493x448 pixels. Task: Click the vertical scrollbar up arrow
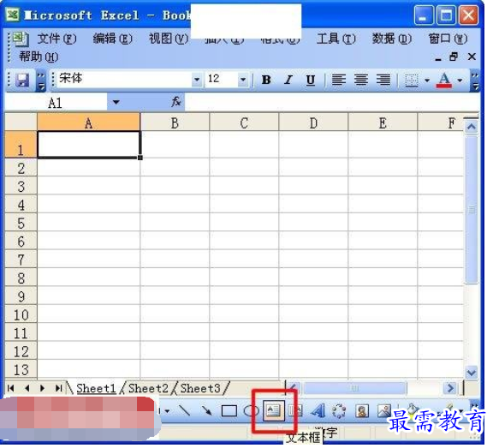click(472, 127)
